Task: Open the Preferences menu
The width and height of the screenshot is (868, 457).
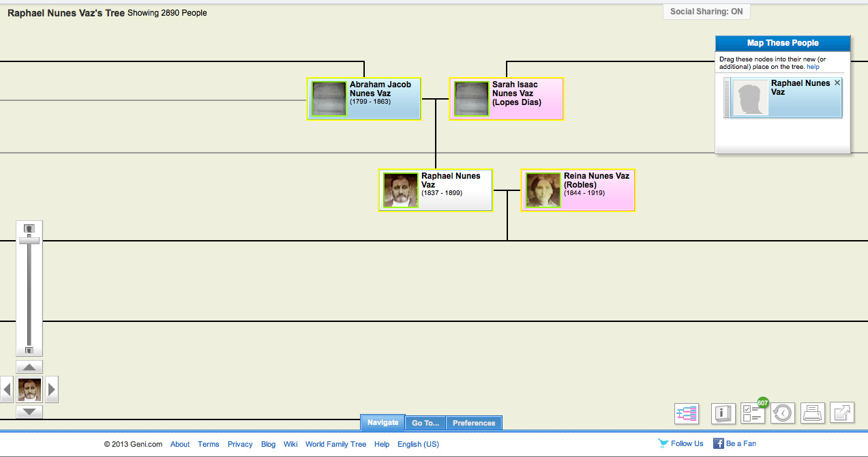Action: pos(473,423)
